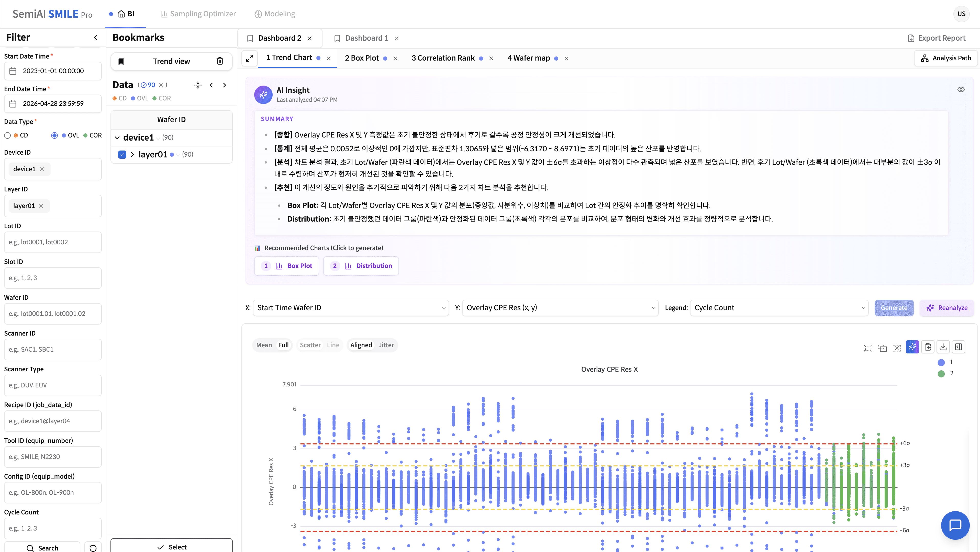
Task: Toggle the layer01 checkbox
Action: click(x=122, y=154)
